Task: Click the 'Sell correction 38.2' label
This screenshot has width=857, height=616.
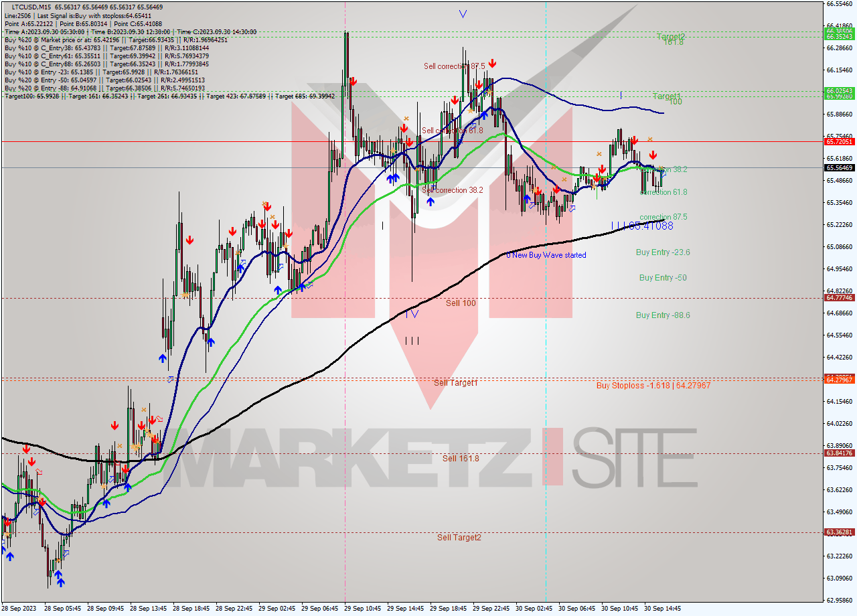Action: 453,190
